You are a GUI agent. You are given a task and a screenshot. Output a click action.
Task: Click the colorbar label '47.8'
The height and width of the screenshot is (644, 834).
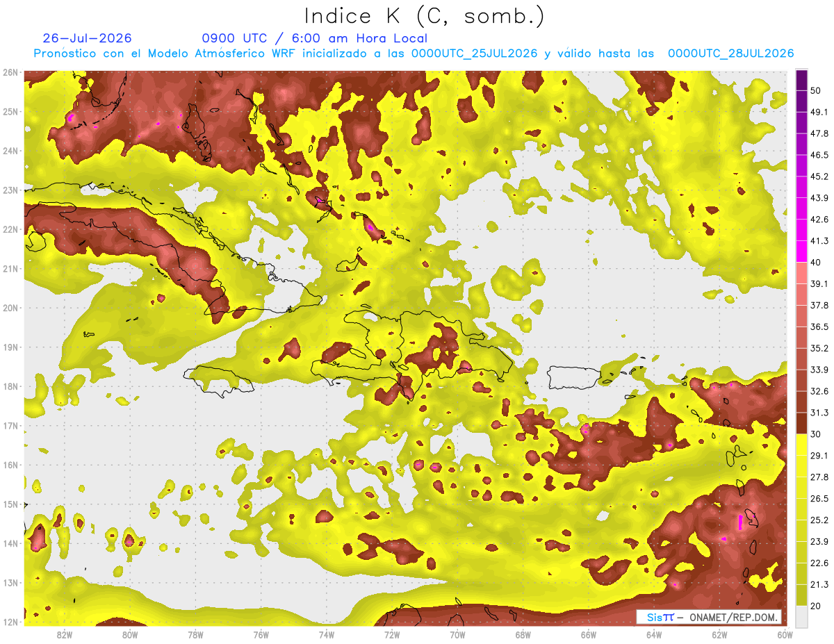[x=819, y=133]
